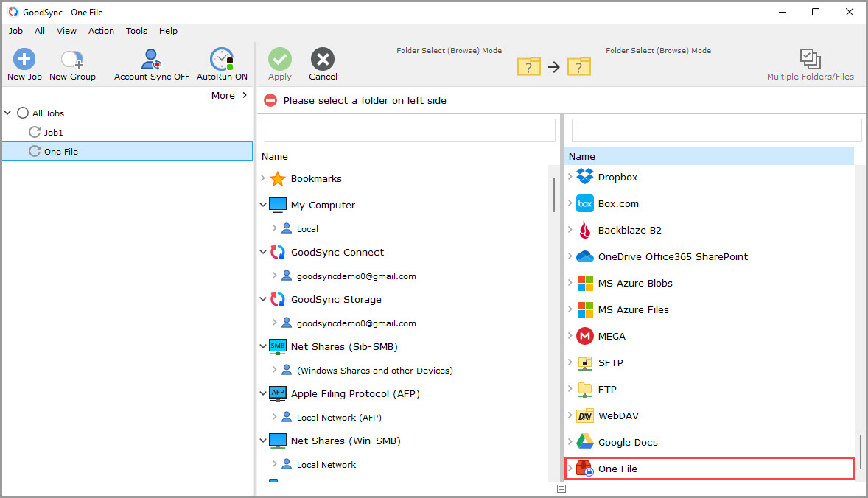This screenshot has width=868, height=498.
Task: Select the All Jobs circle icon
Action: 23,113
